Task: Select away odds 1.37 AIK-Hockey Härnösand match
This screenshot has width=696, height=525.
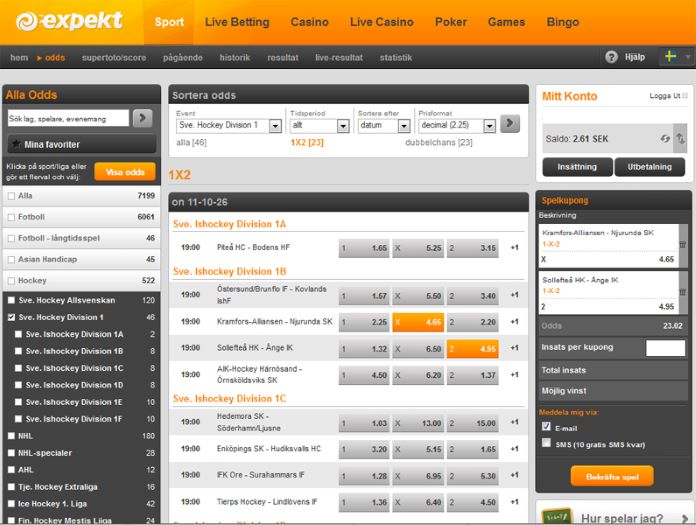Action: coord(472,375)
